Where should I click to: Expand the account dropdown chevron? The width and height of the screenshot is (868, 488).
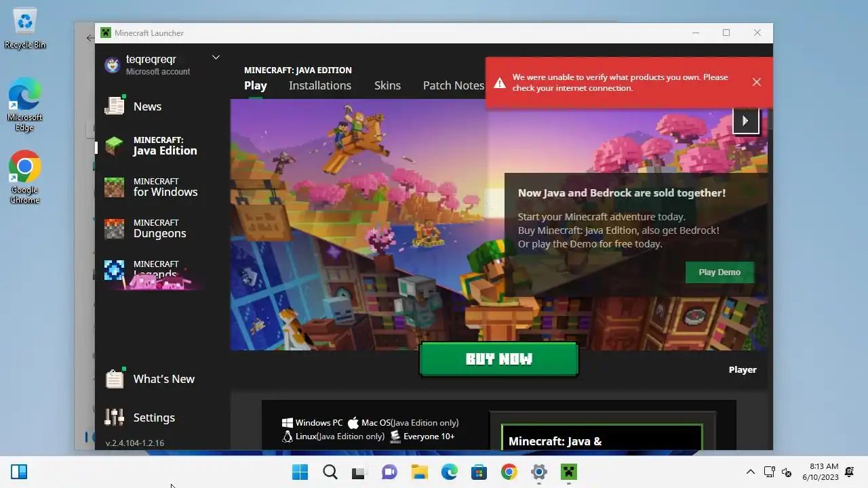[x=216, y=58]
